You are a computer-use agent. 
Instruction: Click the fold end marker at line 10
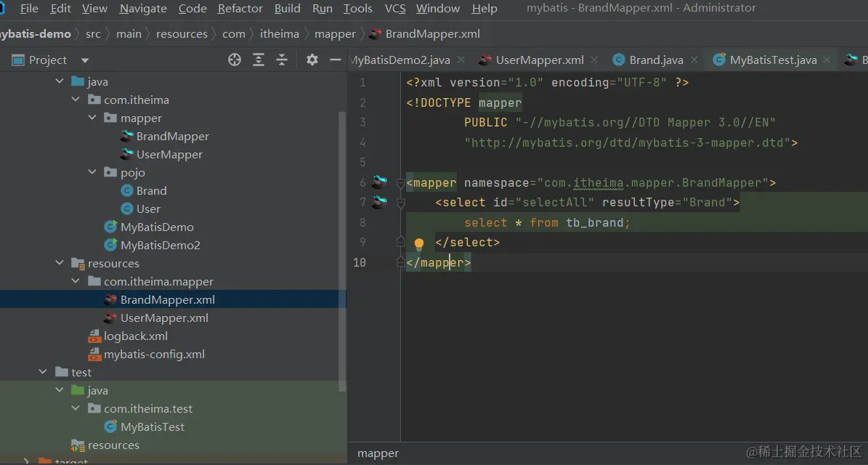pyautogui.click(x=401, y=262)
